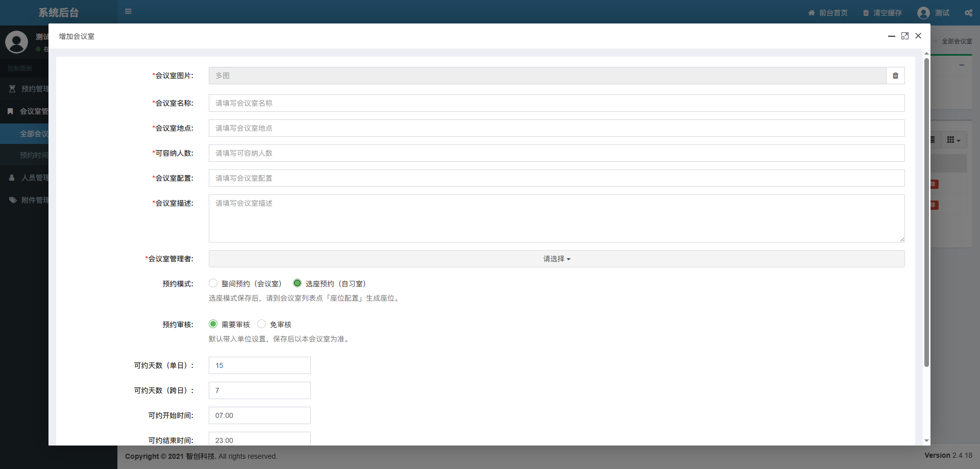Open the 会议室管理者 请选择 dropdown
Screen dimensions: 980x469
coord(556,259)
